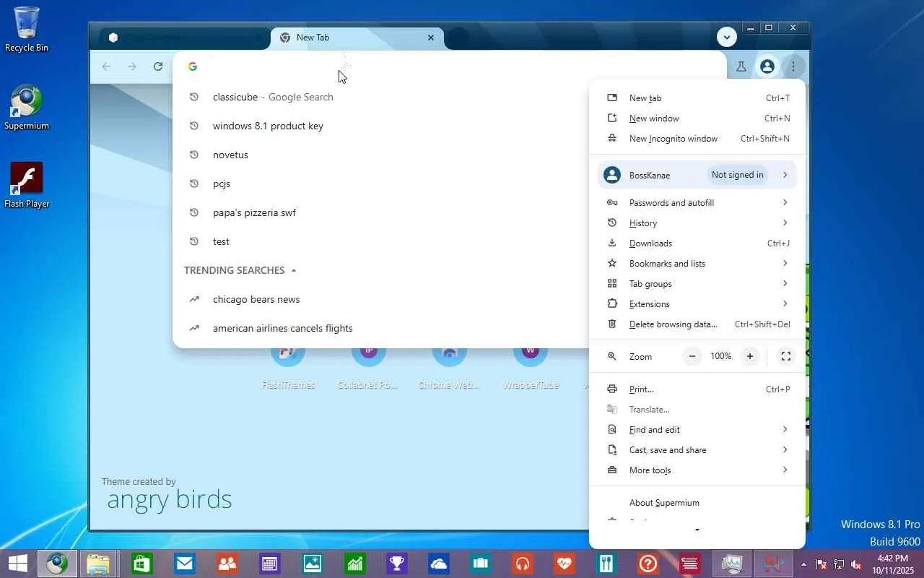Image resolution: width=924 pixels, height=578 pixels.
Task: Switch to the first dark browser tab
Action: [185, 38]
